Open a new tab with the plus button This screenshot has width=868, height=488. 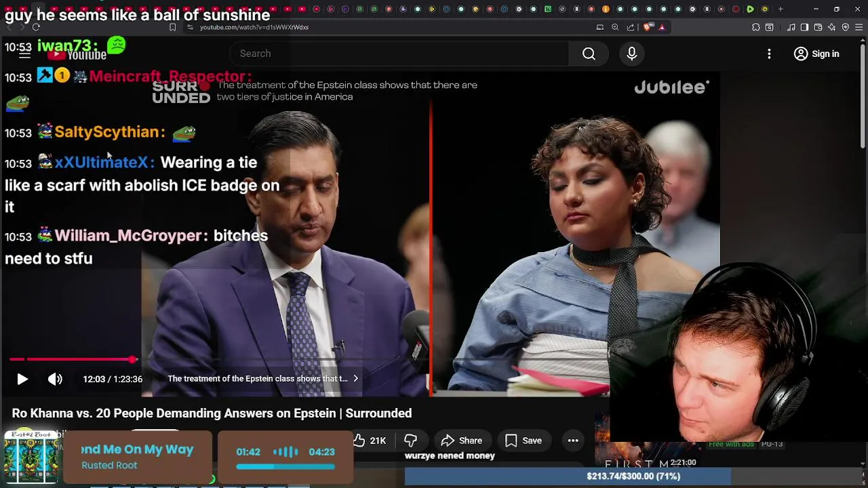click(x=781, y=9)
